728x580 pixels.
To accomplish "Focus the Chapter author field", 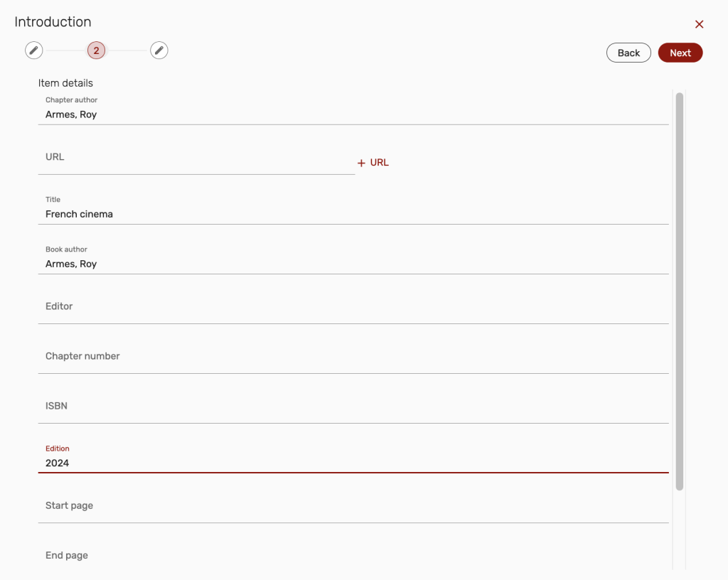I will 353,114.
